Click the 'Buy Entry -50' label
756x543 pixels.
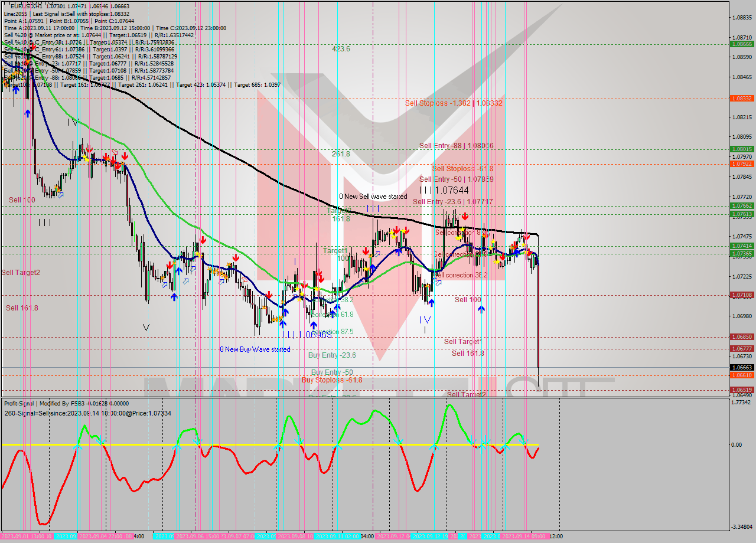(332, 372)
